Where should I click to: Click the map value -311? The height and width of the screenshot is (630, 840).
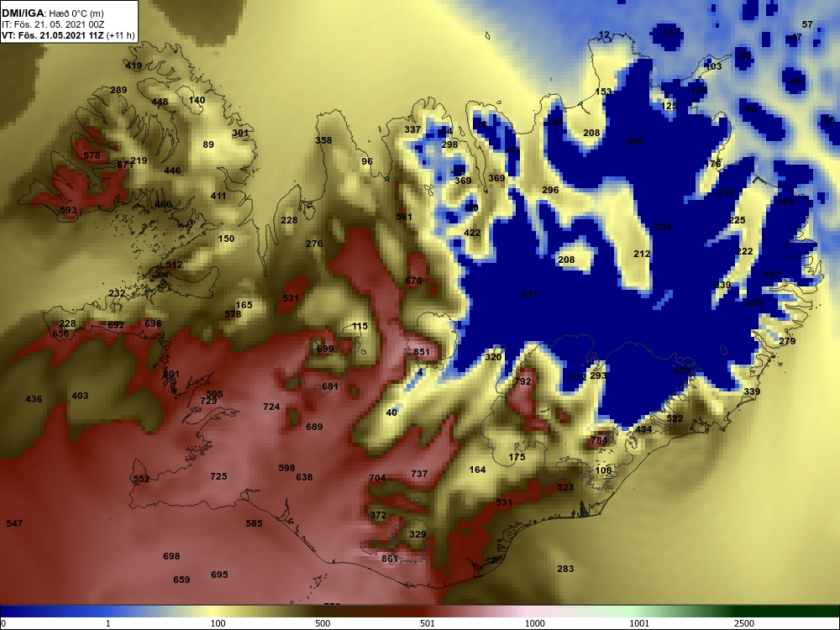pyautogui.click(x=528, y=294)
